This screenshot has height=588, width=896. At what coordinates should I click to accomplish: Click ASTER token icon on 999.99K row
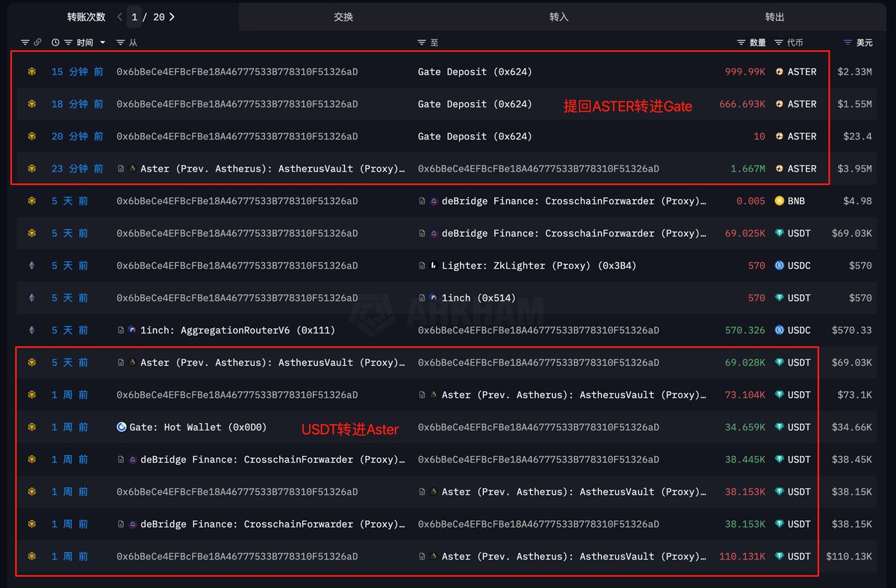coord(780,72)
